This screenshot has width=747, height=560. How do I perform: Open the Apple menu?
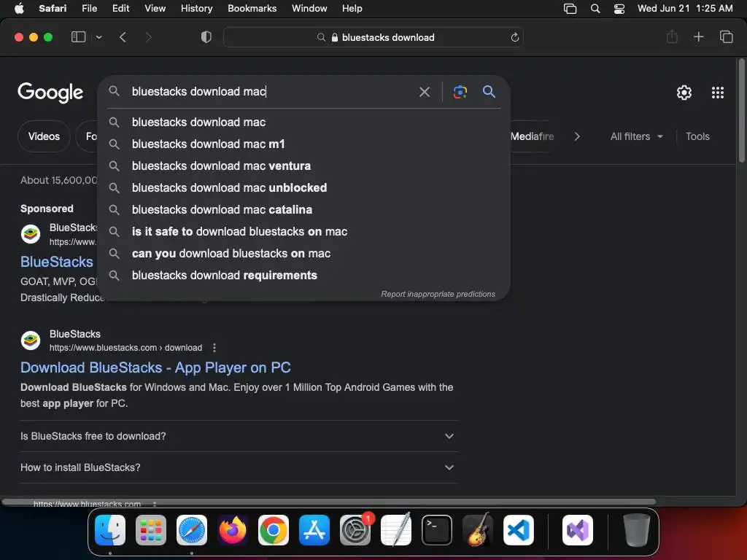[x=19, y=8]
